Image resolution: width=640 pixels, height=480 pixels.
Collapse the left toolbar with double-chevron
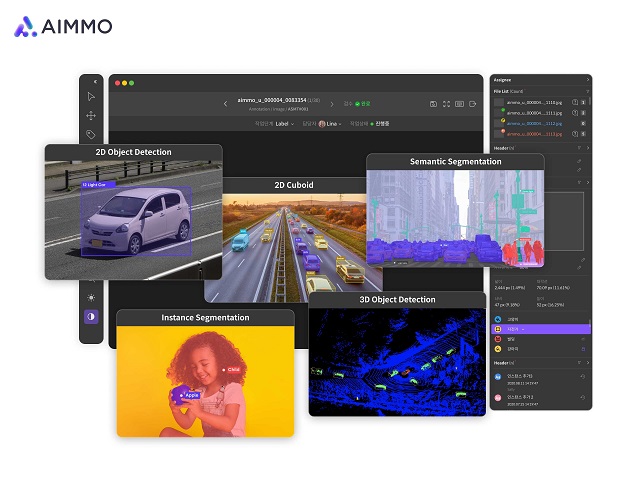tap(95, 82)
